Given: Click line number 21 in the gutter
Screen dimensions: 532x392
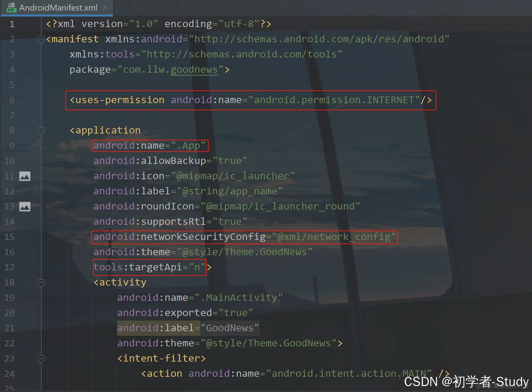Looking at the screenshot, I should click(x=10, y=328).
